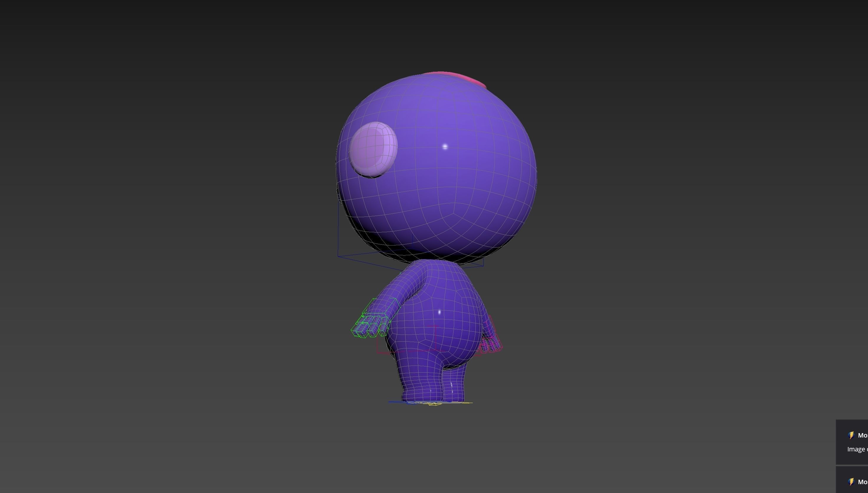Screen dimensions: 868x493
Task: Click the lightning icon in the upper notification
Action: (851, 435)
